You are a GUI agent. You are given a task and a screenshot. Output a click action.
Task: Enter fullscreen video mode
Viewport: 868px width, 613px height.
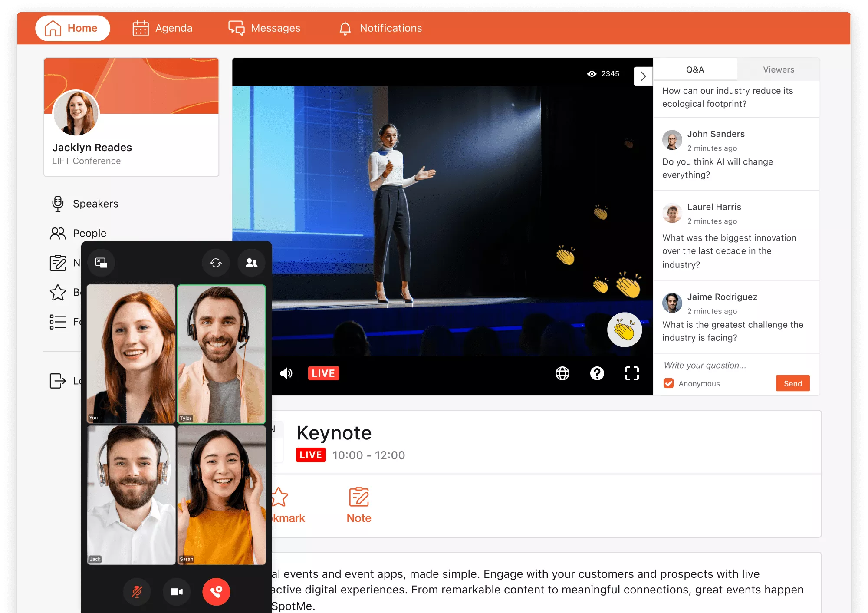click(x=632, y=373)
